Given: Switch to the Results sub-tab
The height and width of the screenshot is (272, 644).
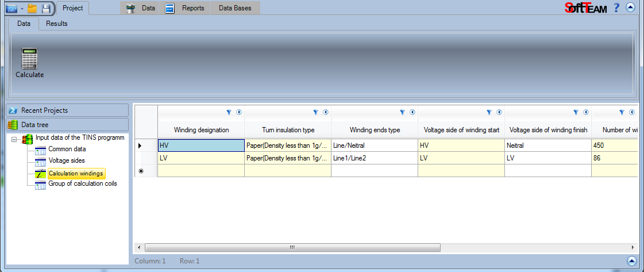Looking at the screenshot, I should [x=57, y=24].
